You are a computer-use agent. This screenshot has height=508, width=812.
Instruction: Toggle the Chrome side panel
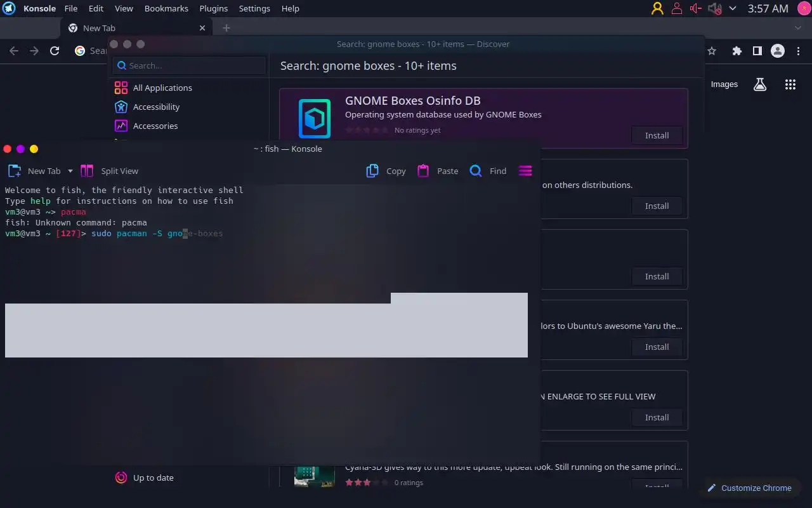coord(757,51)
